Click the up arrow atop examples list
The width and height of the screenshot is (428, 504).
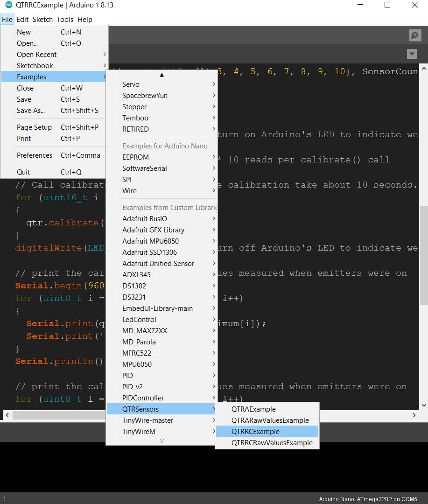tap(162, 75)
